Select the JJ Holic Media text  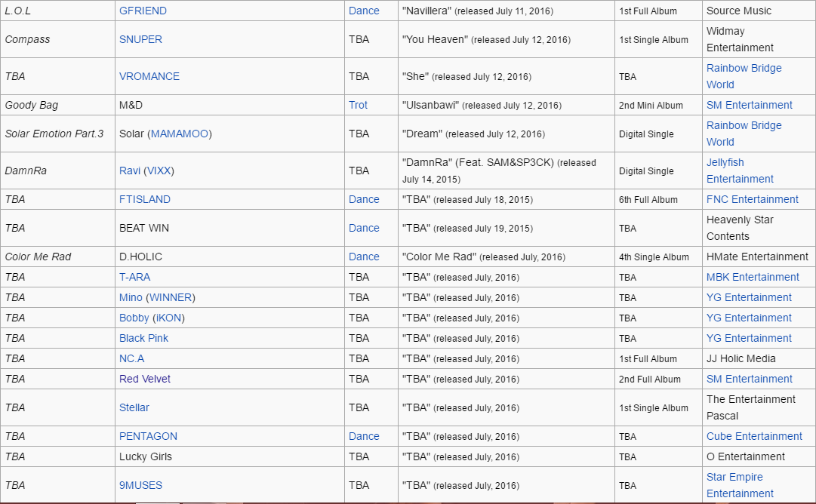[x=741, y=358]
